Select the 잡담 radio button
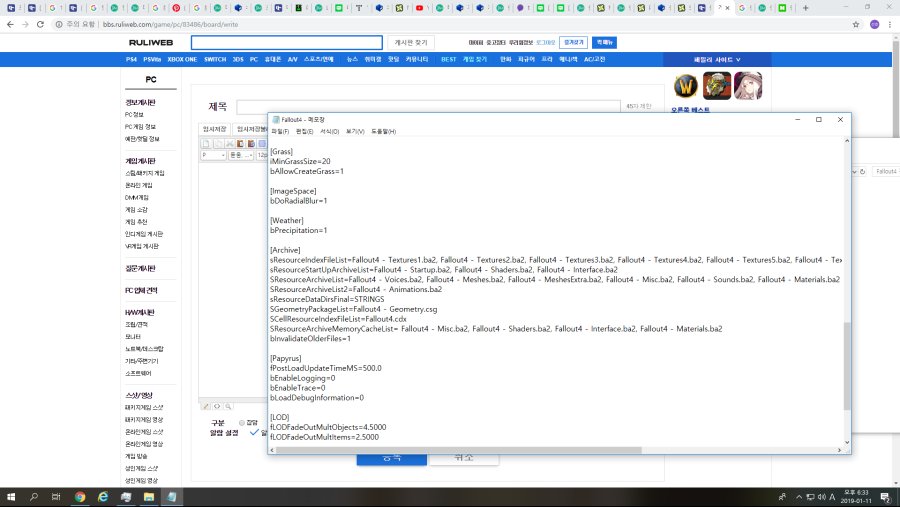 (x=241, y=422)
